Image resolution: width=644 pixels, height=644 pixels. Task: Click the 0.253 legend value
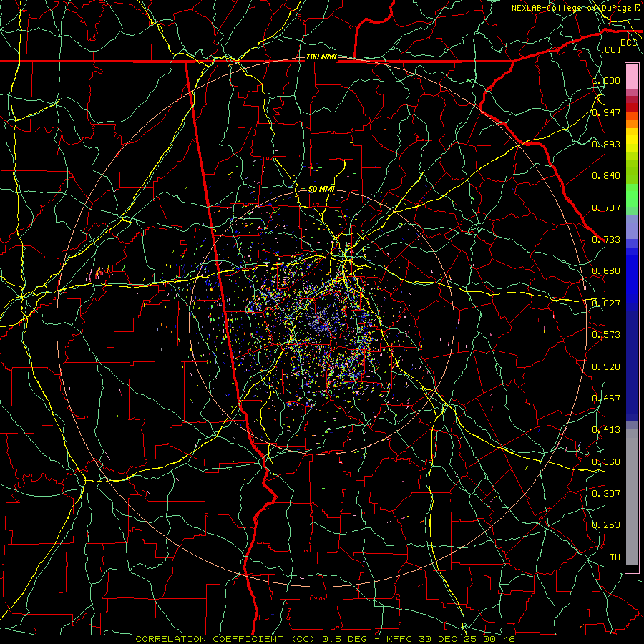point(606,525)
